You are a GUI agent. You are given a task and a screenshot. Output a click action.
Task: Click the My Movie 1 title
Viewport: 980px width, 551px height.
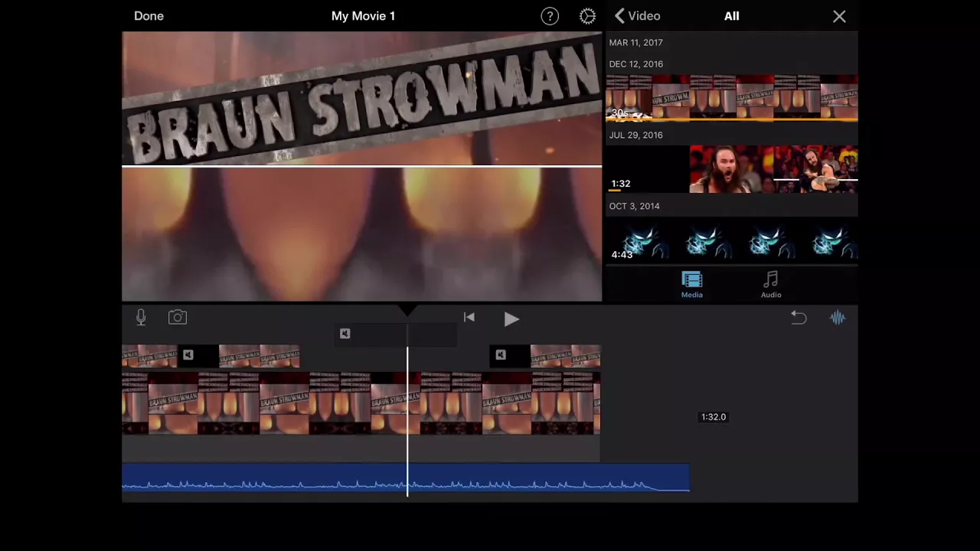point(363,16)
